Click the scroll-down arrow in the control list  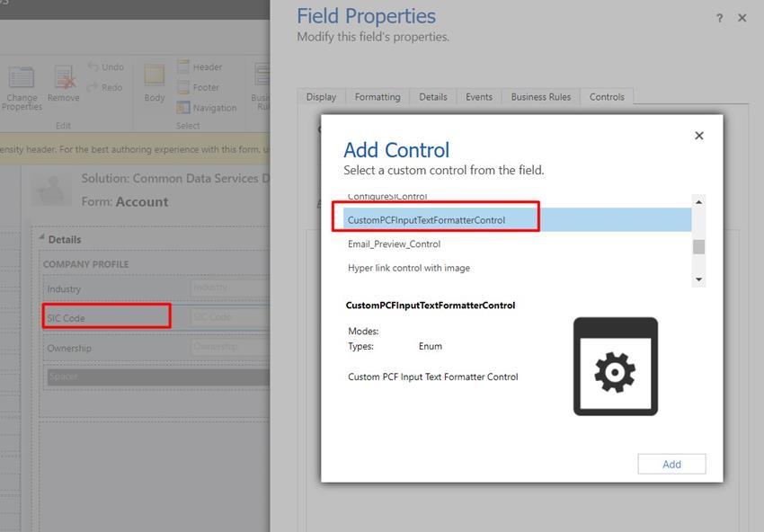(x=698, y=279)
